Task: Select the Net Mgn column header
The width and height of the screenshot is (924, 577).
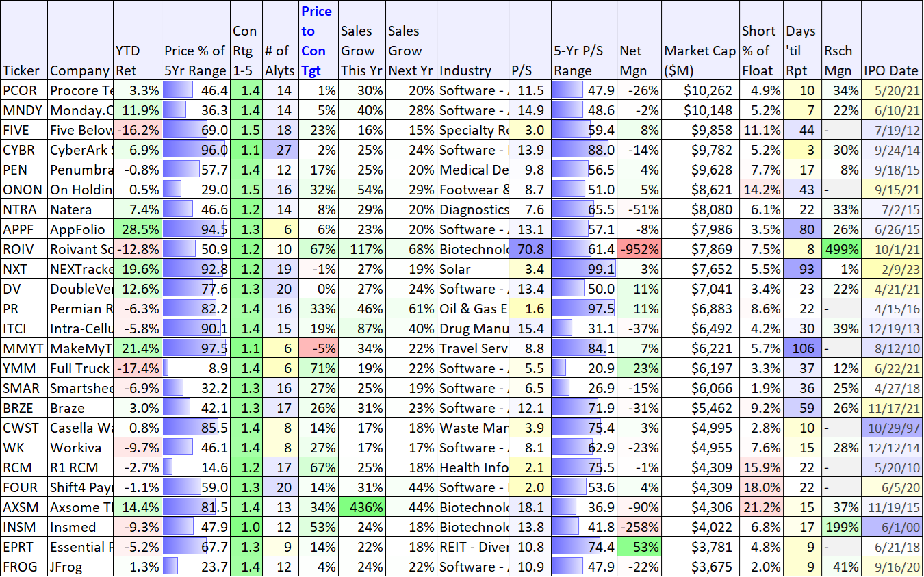Action: [x=639, y=40]
